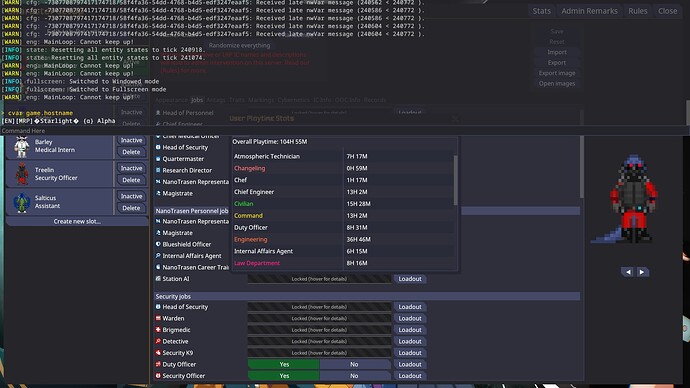The width and height of the screenshot is (690, 388).
Task: Open Loadout for Security K9
Action: click(410, 353)
